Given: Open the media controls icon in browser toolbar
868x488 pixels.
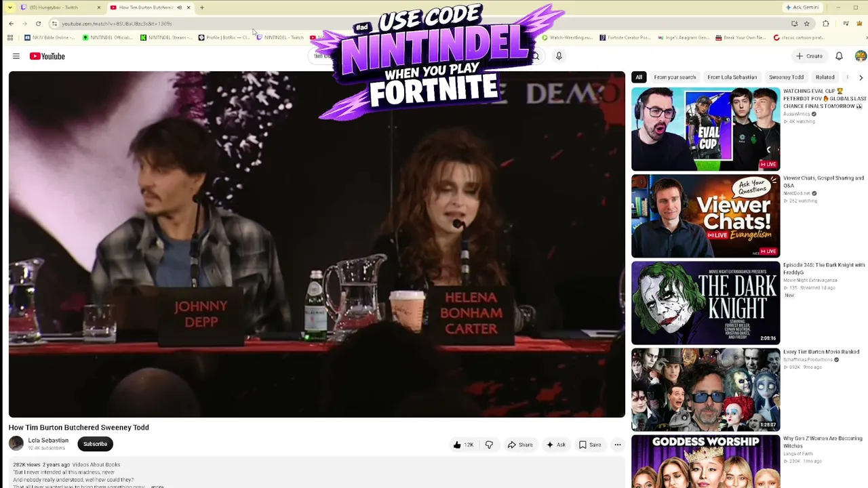Looking at the screenshot, I should 846,24.
